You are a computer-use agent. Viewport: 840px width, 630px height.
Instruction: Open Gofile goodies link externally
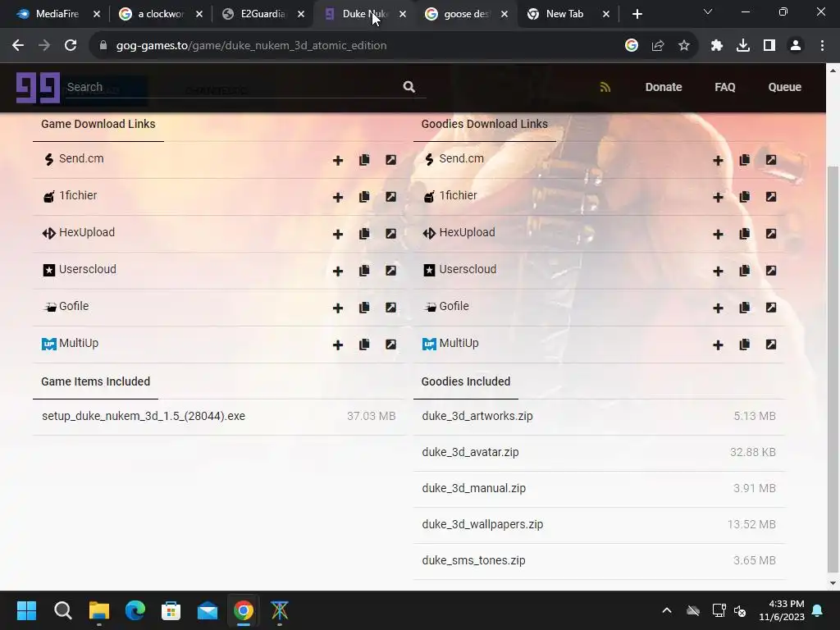pos(771,308)
